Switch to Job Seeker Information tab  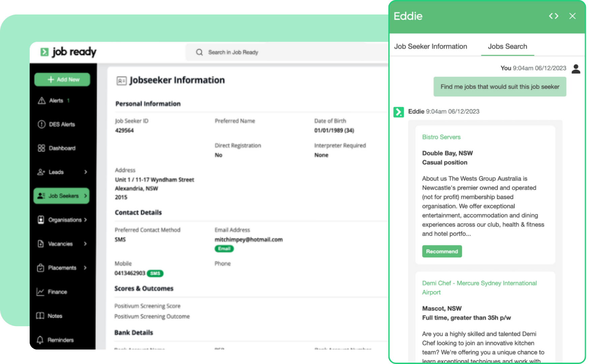431,47
